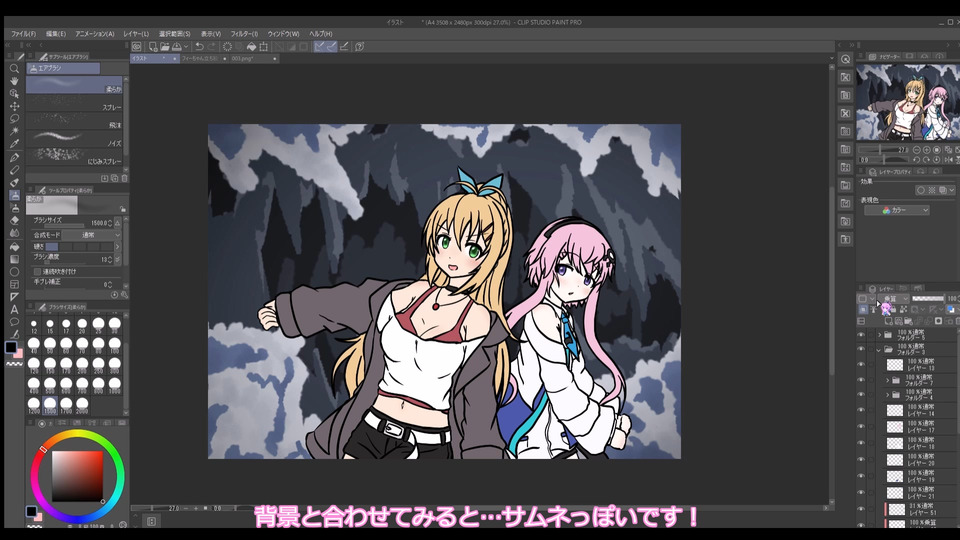Select the Eraser tool

tap(14, 220)
